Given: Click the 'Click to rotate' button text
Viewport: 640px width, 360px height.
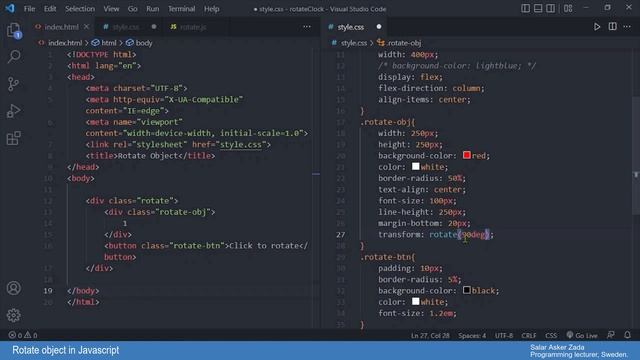Looking at the screenshot, I should pyautogui.click(x=264, y=246).
